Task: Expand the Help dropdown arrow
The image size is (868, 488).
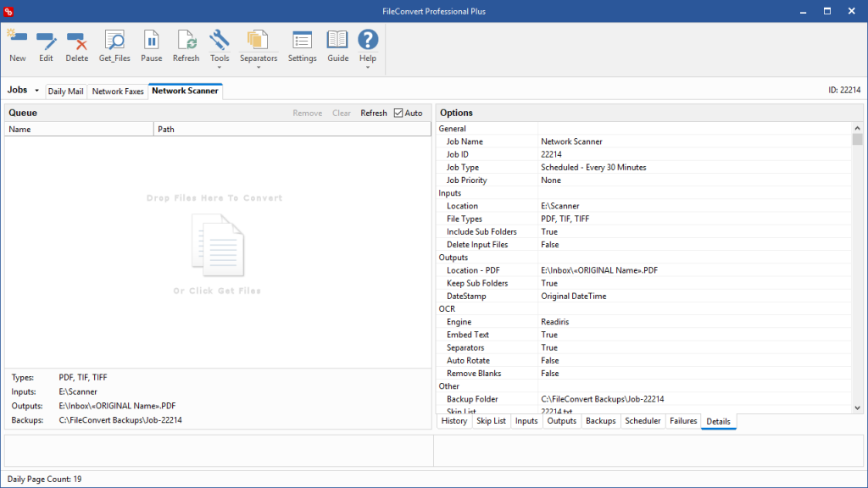Action: (x=368, y=68)
